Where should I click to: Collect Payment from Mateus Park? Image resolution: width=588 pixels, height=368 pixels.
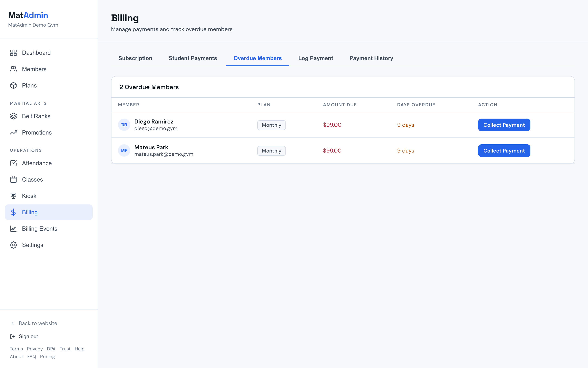coord(504,151)
